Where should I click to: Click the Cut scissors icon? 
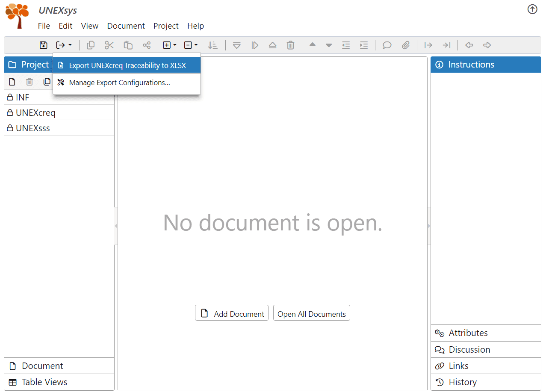click(109, 45)
